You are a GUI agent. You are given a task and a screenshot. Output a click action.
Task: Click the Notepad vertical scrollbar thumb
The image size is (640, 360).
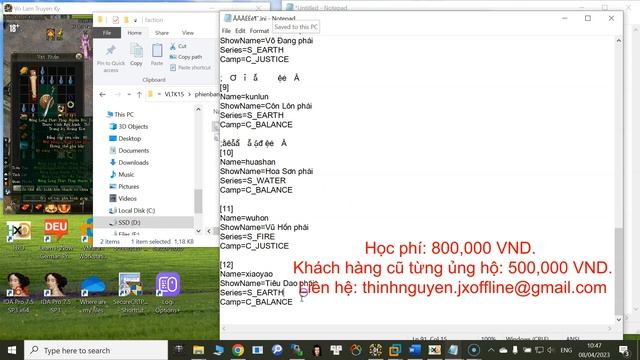(619, 271)
